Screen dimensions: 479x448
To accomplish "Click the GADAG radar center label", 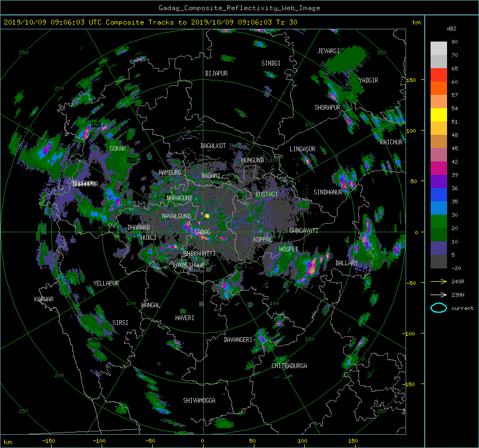I will (x=202, y=232).
